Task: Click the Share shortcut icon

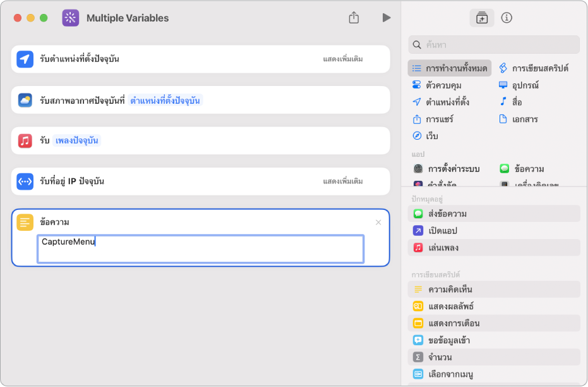Action: (354, 18)
